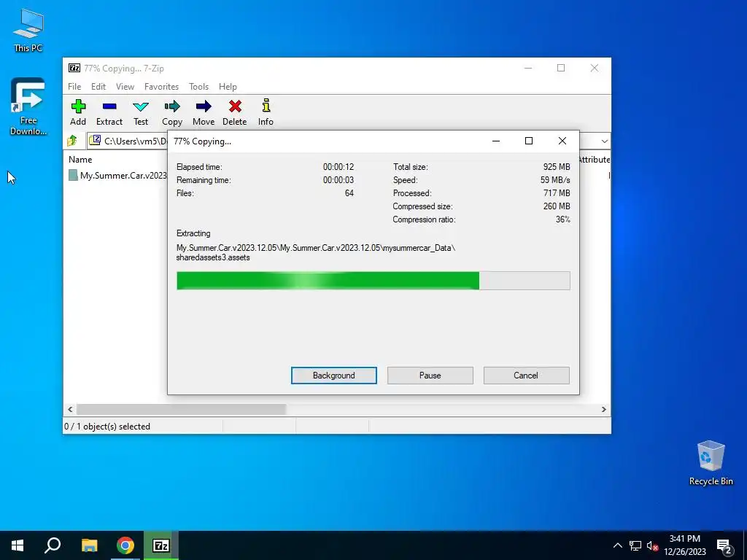This screenshot has height=560, width=747.
Task: Show hidden system tray icons
Action: pyautogui.click(x=617, y=545)
